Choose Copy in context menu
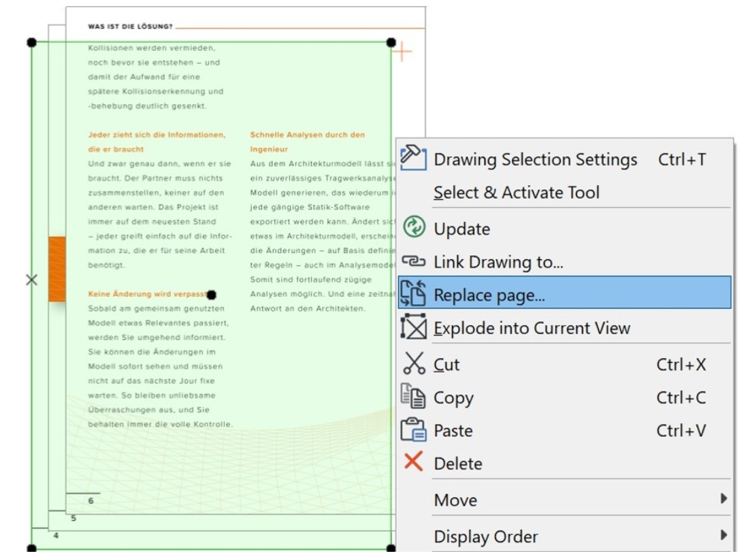 (564, 397)
